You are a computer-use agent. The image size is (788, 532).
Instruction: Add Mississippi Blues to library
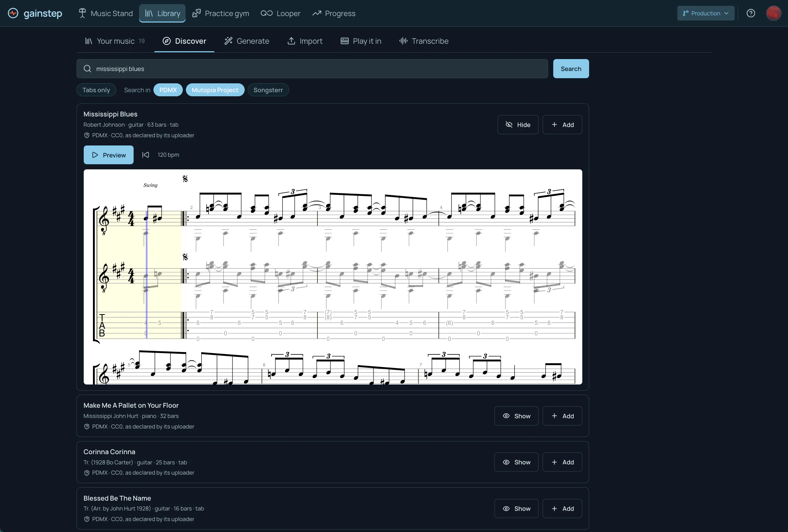pos(562,125)
